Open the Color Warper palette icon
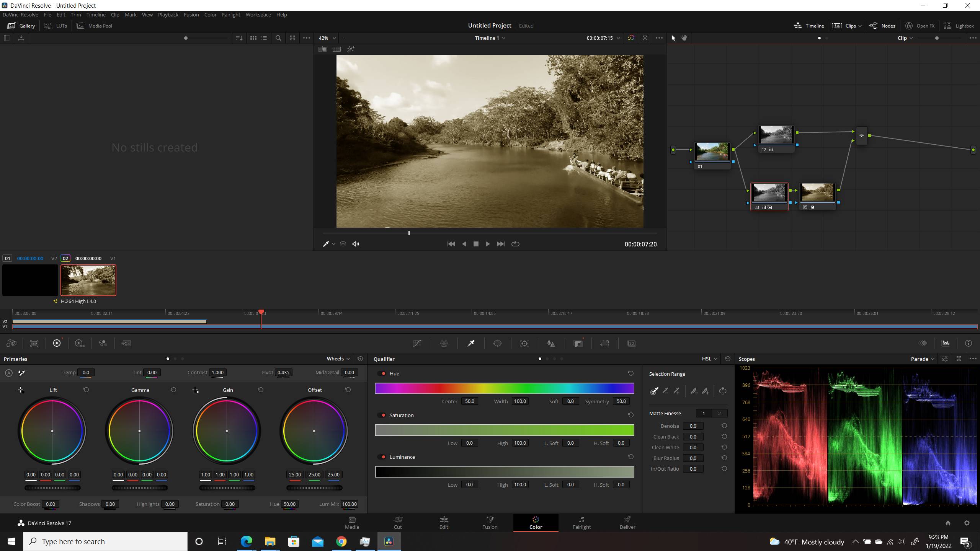Image resolution: width=980 pixels, height=551 pixels. click(x=444, y=343)
